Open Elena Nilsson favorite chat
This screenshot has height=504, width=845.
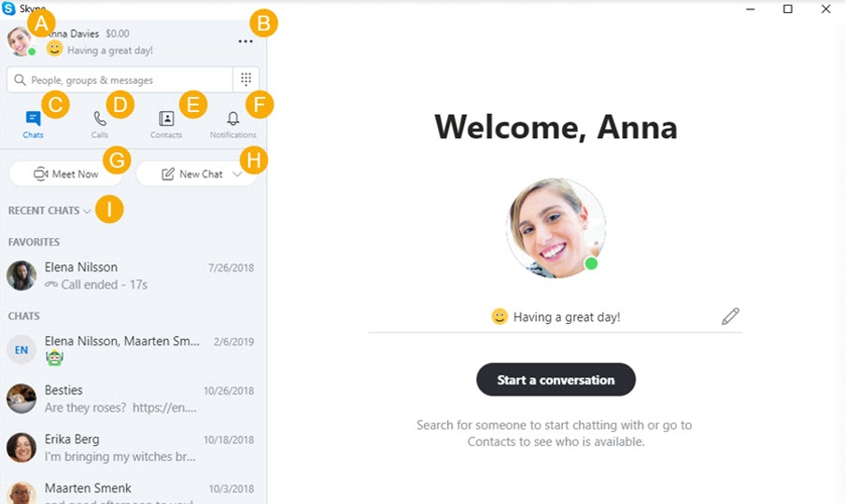pyautogui.click(x=134, y=275)
